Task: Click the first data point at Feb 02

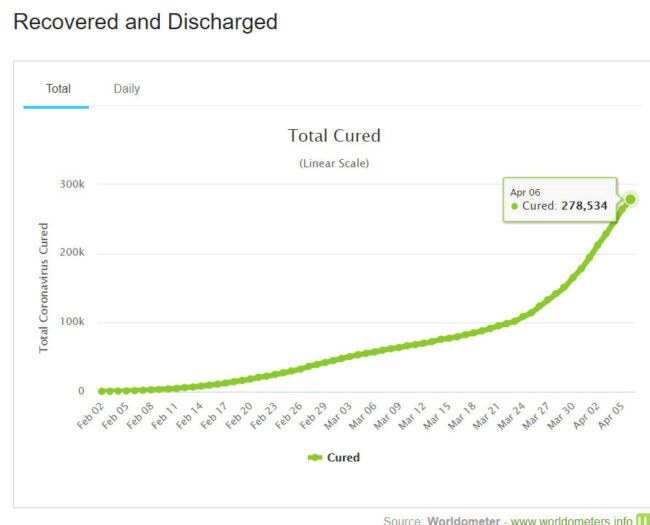Action: coord(102,391)
